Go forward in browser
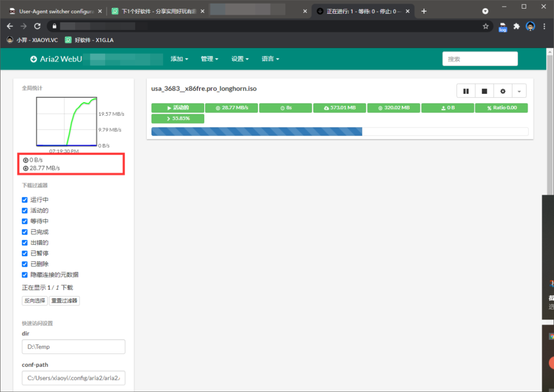Viewport: 554px width, 392px height. pos(23,26)
